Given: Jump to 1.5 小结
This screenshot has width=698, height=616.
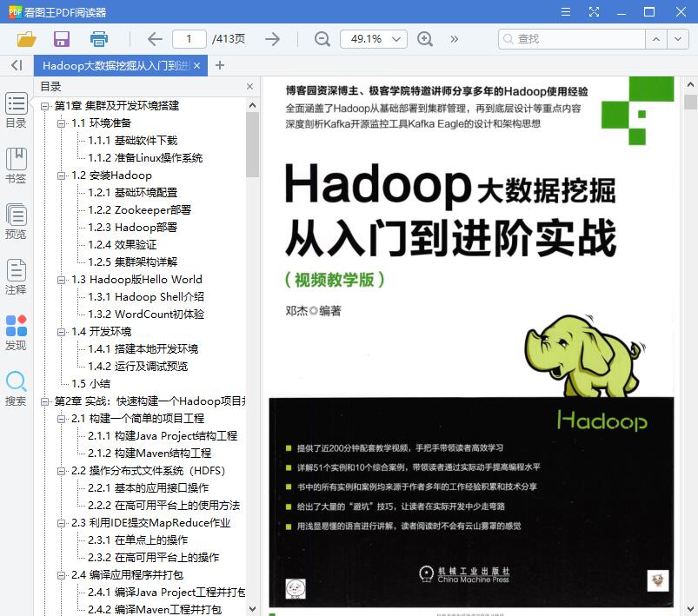Looking at the screenshot, I should [90, 384].
